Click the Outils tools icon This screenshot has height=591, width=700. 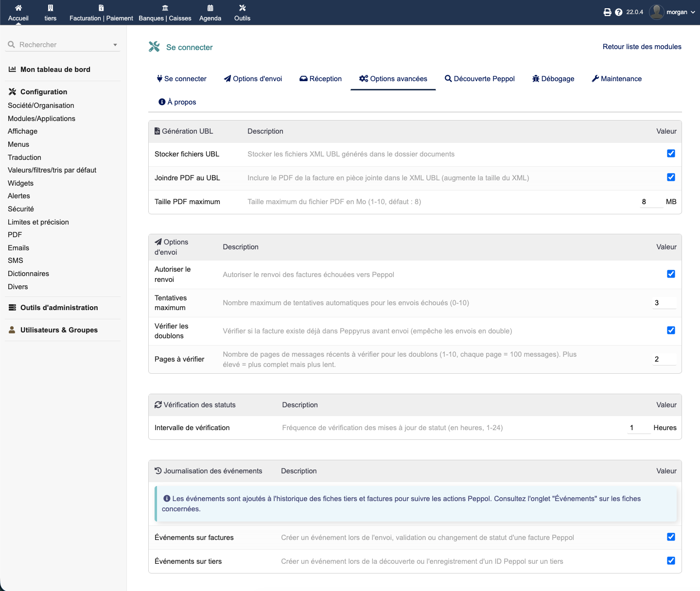(242, 8)
